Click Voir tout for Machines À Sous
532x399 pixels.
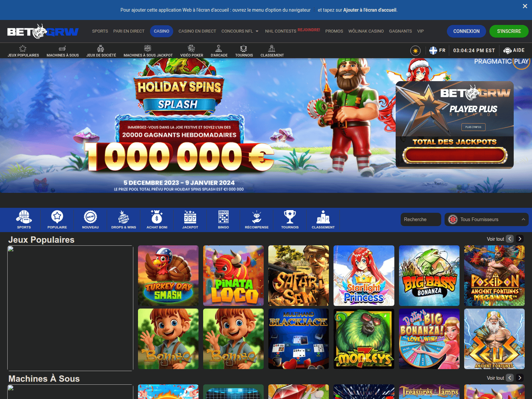pos(495,378)
